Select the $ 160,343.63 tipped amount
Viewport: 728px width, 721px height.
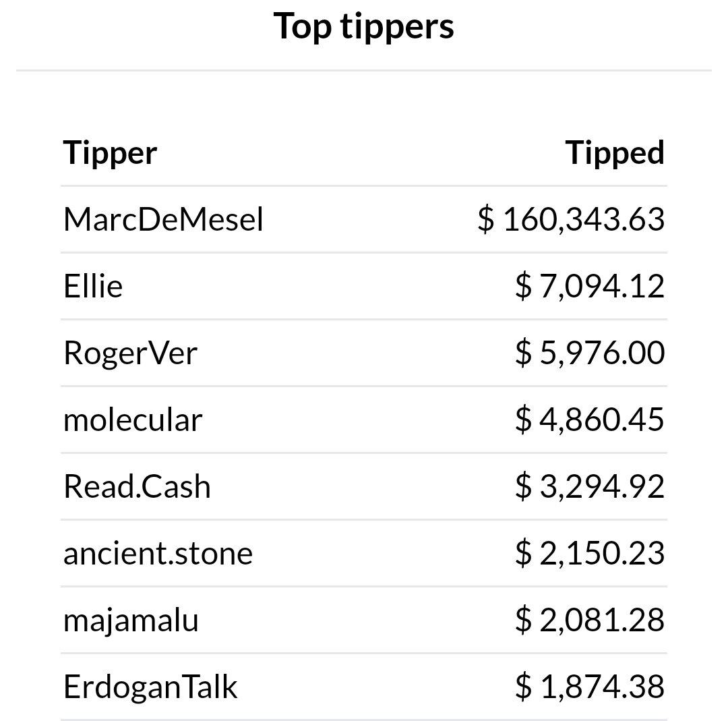pyautogui.click(x=571, y=219)
